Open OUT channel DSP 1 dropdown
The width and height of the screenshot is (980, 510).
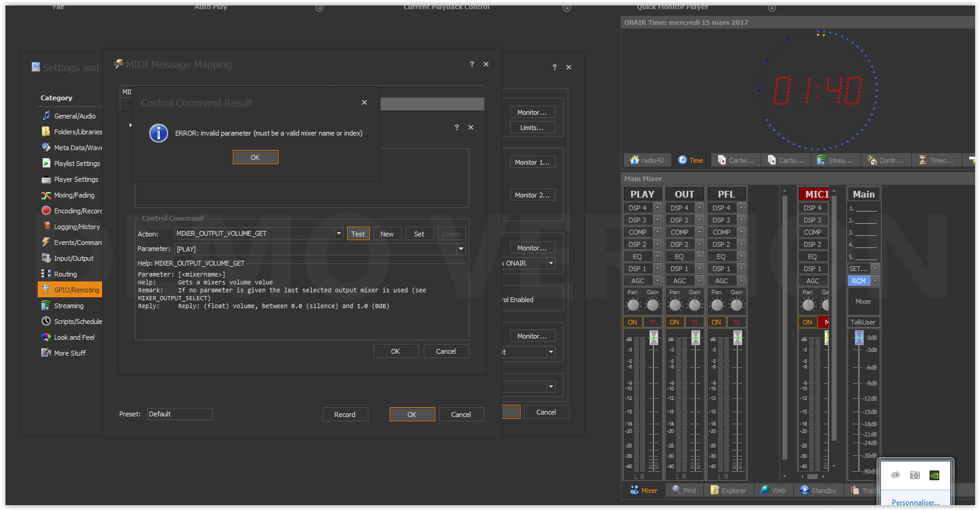(699, 269)
